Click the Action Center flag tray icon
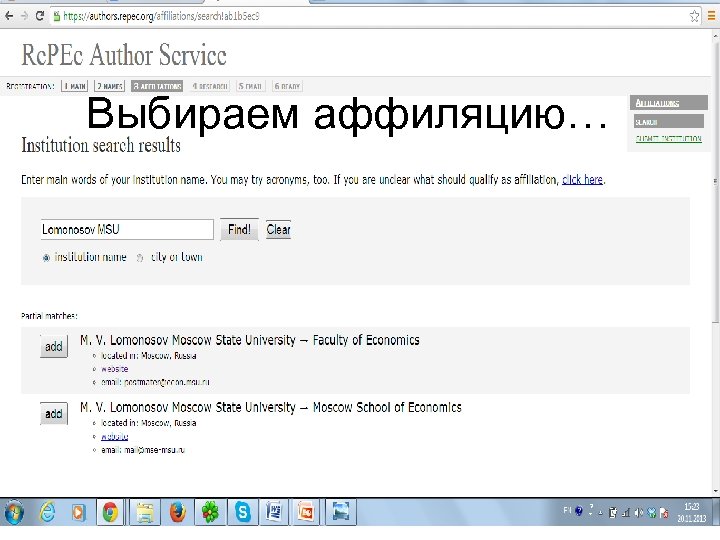This screenshot has height=540, width=720. 664,512
